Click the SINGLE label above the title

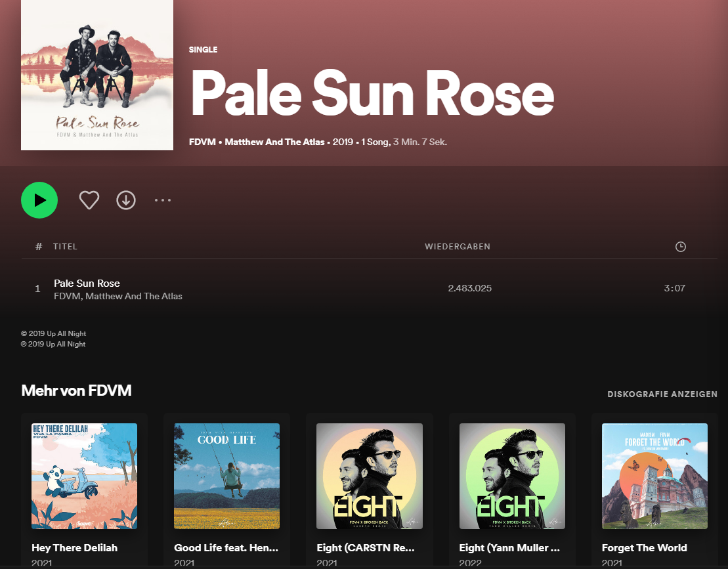203,50
